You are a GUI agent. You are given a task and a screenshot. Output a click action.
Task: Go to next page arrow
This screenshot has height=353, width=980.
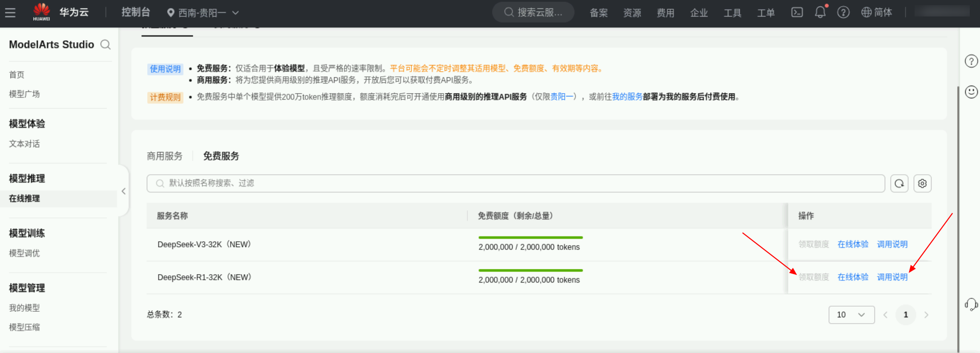[926, 315]
